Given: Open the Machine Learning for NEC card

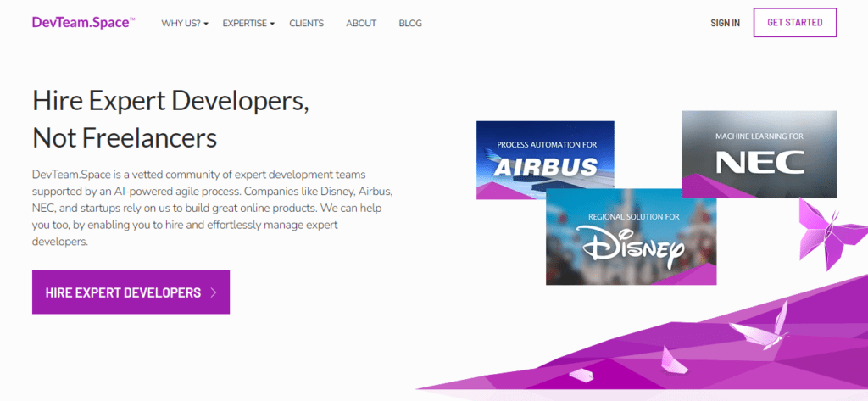Looking at the screenshot, I should pyautogui.click(x=759, y=154).
